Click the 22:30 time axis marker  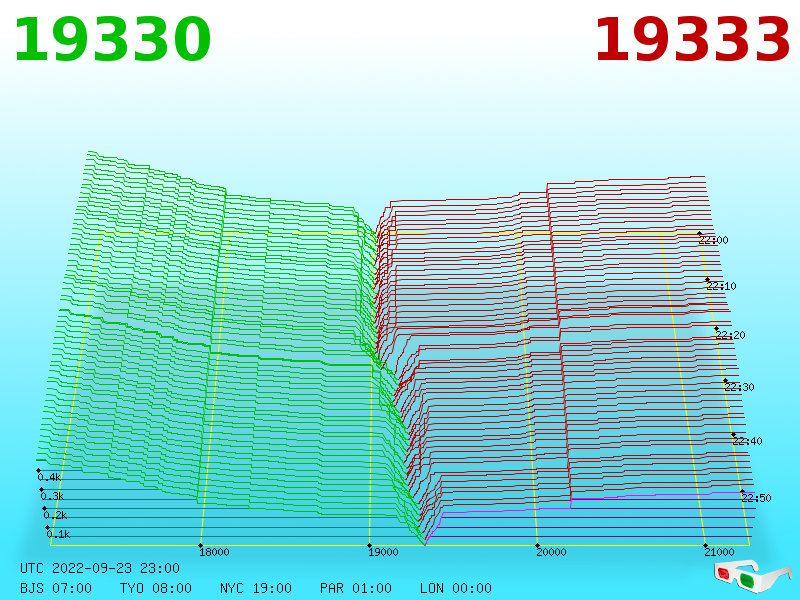(x=739, y=387)
